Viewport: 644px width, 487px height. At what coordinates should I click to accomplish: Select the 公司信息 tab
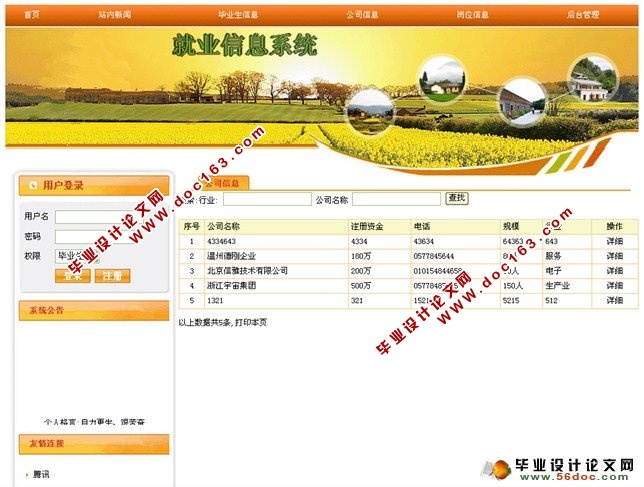point(221,183)
